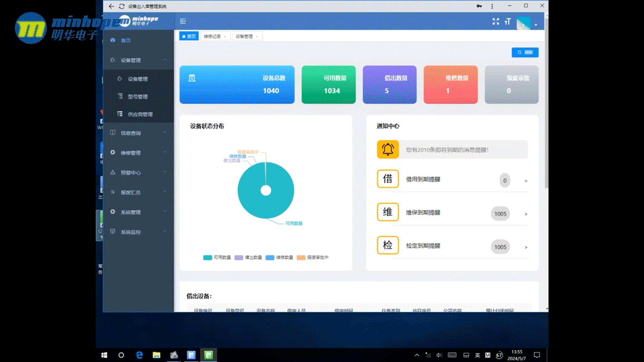Screen dimensions: 644x362
Task: Toggle 报废审批中 series in the chart legend
Action: [312, 258]
